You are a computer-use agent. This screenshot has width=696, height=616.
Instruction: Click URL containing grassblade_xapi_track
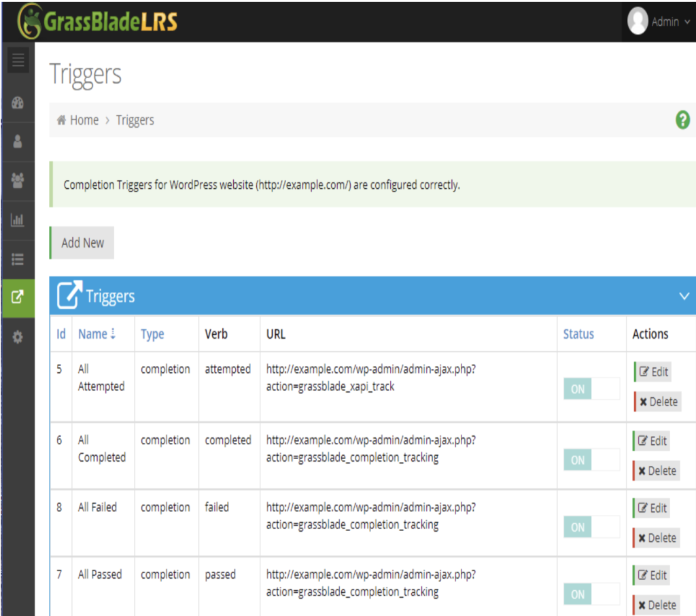(x=370, y=378)
